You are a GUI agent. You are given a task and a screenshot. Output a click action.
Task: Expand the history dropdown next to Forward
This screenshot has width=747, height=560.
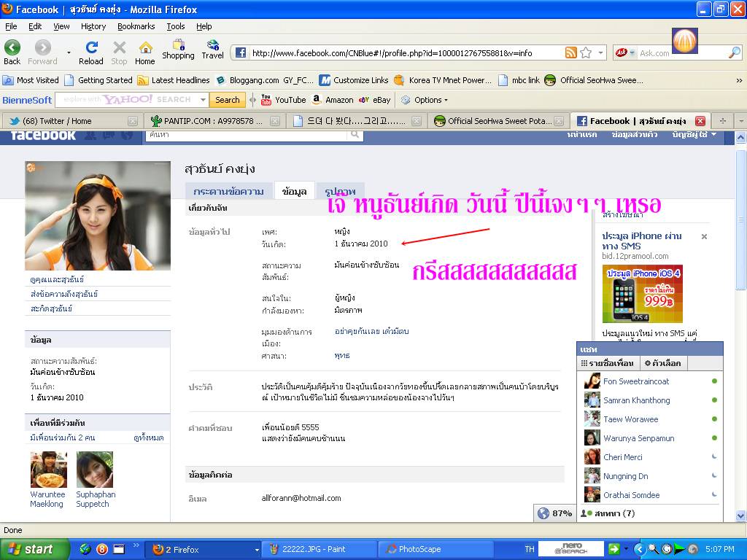coord(69,52)
